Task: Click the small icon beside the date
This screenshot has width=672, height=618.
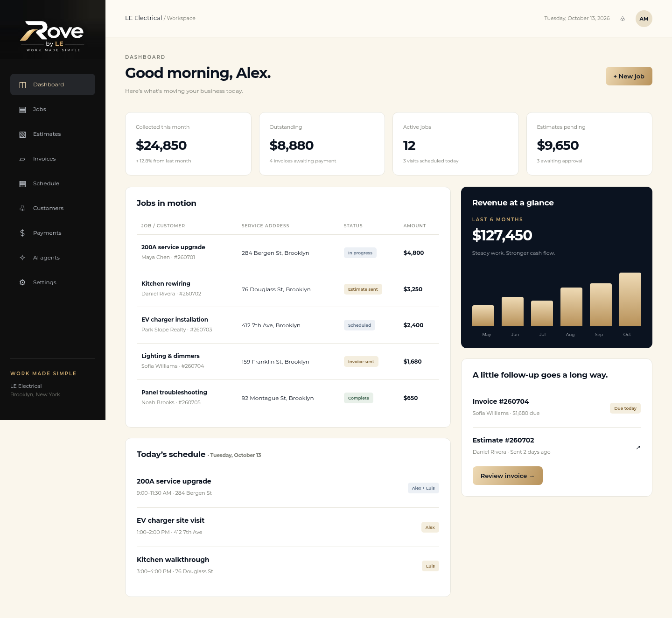Action: tap(623, 19)
